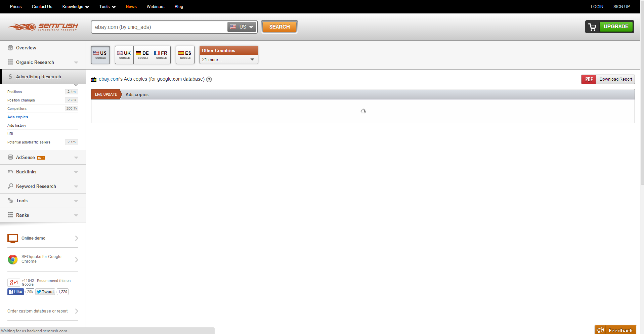Click the Recommend this on Google text

coord(46,282)
